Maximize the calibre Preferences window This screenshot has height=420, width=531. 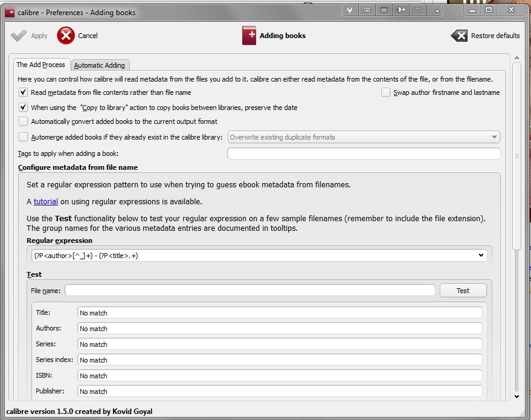click(489, 10)
